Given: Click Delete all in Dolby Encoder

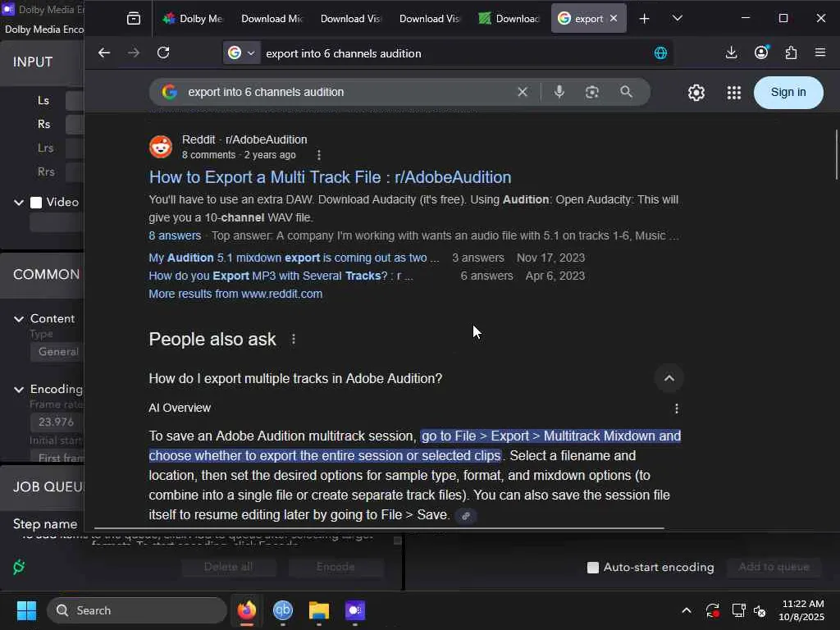Looking at the screenshot, I should 229,567.
